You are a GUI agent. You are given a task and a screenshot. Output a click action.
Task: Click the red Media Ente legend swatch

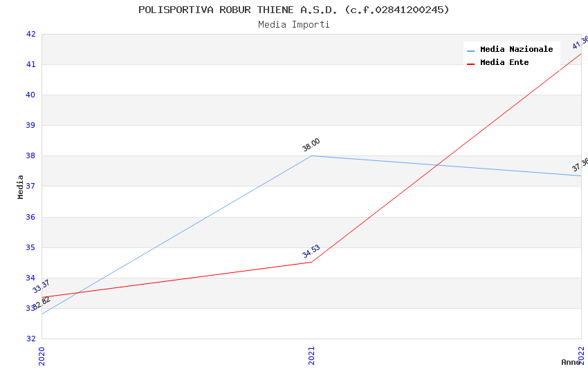471,63
